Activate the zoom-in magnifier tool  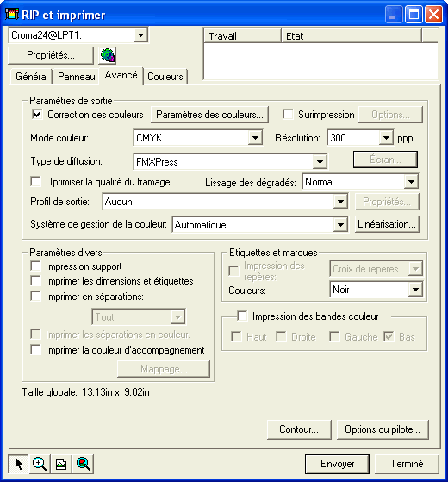tap(40, 464)
